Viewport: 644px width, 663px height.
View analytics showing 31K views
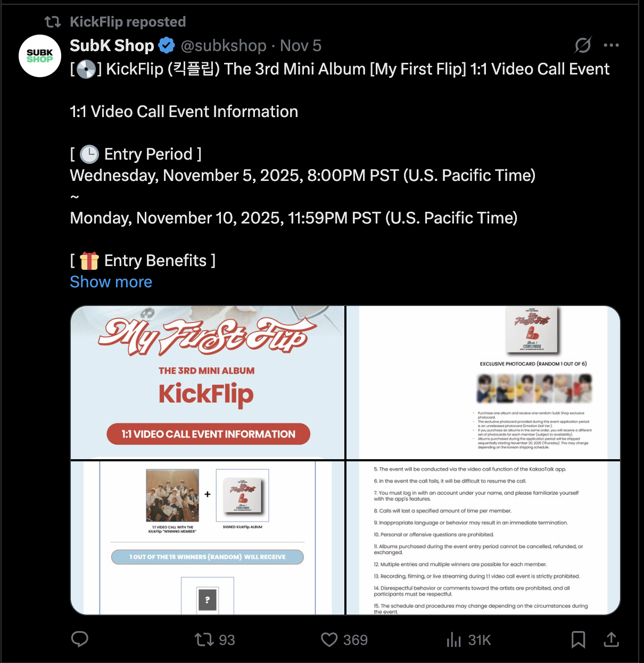pyautogui.click(x=468, y=640)
